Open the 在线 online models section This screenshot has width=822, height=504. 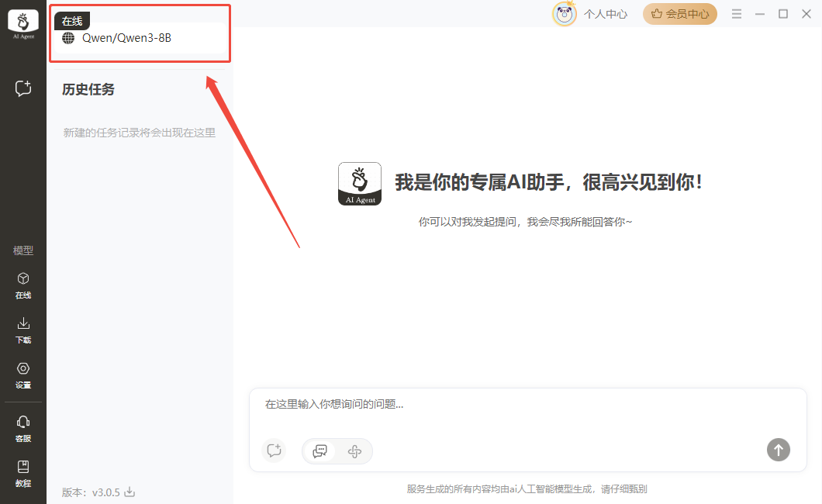pyautogui.click(x=23, y=285)
